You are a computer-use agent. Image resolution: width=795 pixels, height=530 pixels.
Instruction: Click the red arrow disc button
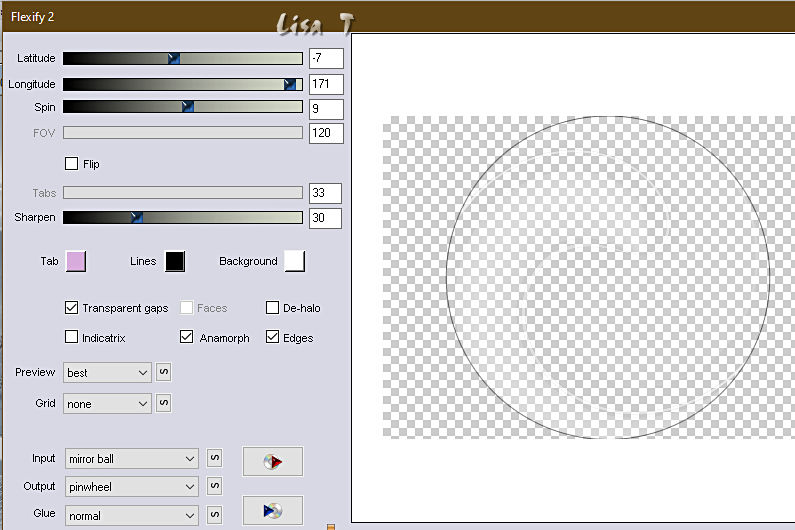coord(273,462)
